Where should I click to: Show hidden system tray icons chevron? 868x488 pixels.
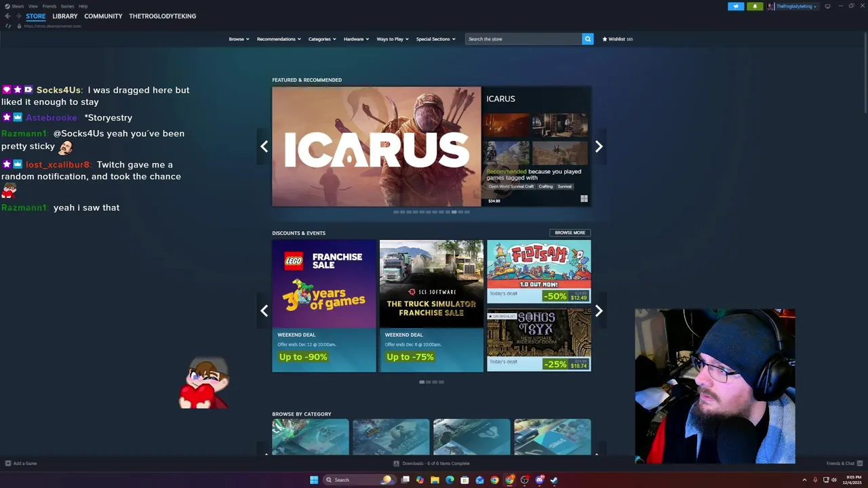coord(804,480)
